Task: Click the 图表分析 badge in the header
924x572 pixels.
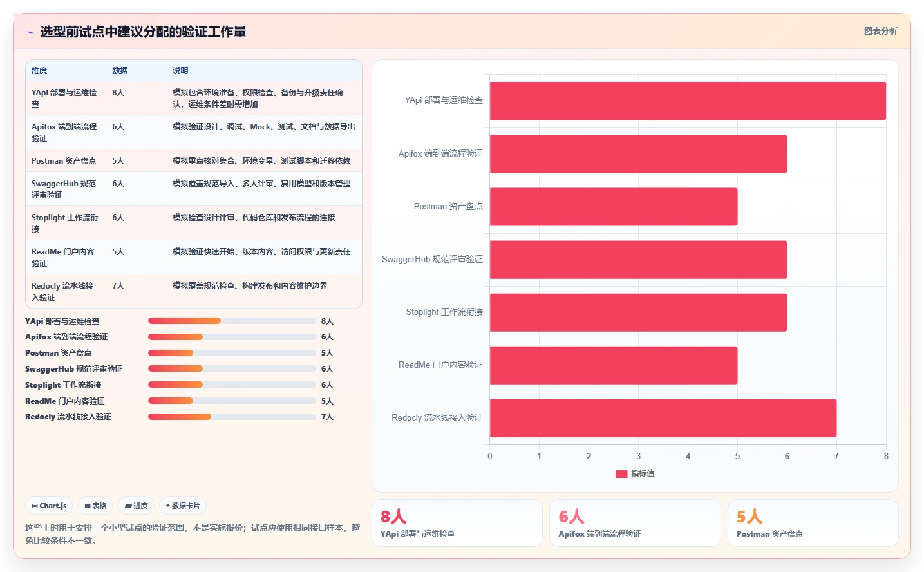Action: (880, 31)
